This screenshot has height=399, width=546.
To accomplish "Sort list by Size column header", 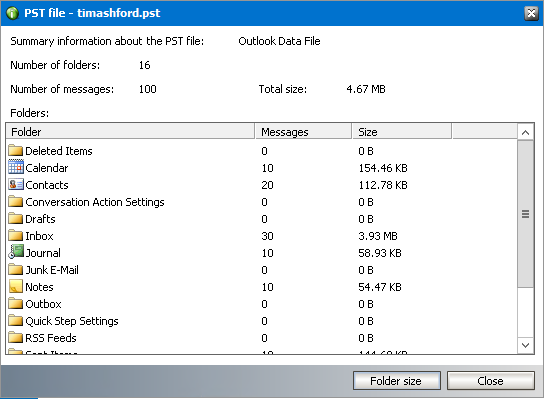I will 402,132.
